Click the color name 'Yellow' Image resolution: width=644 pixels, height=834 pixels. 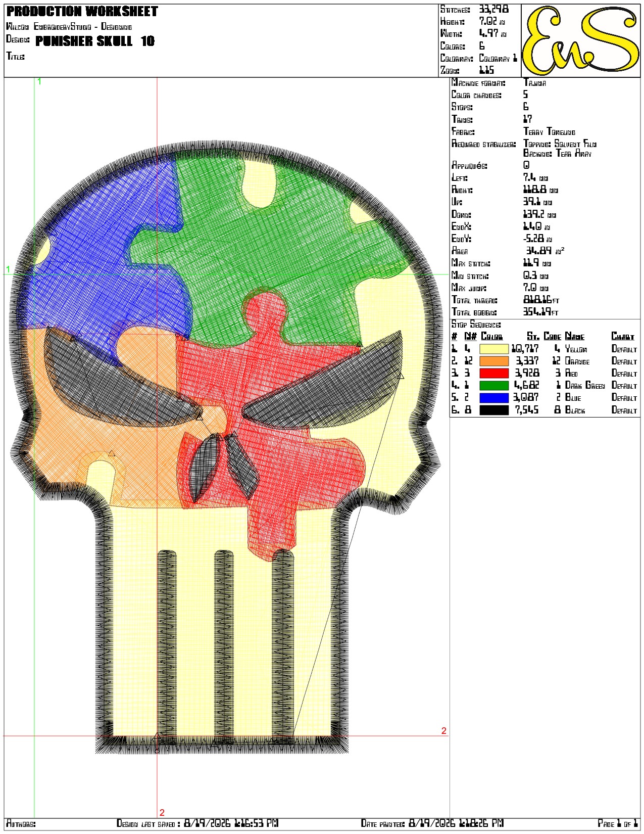(x=576, y=349)
